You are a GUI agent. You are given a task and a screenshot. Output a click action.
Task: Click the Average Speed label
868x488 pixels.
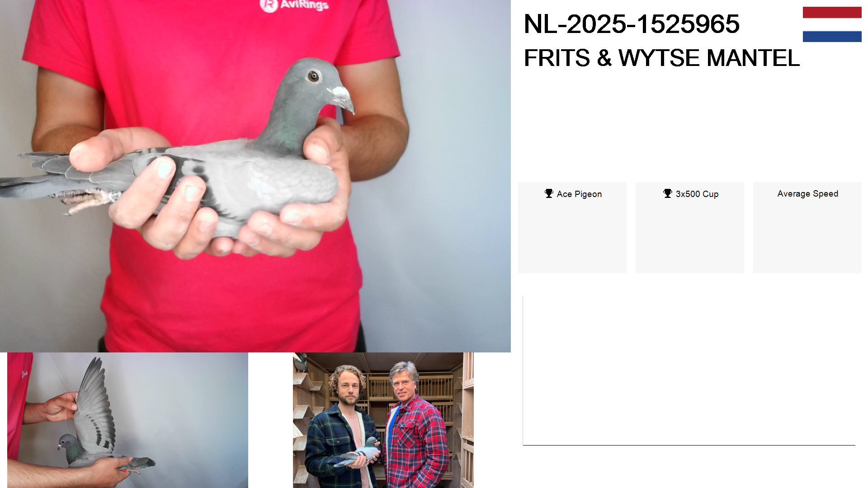point(808,194)
